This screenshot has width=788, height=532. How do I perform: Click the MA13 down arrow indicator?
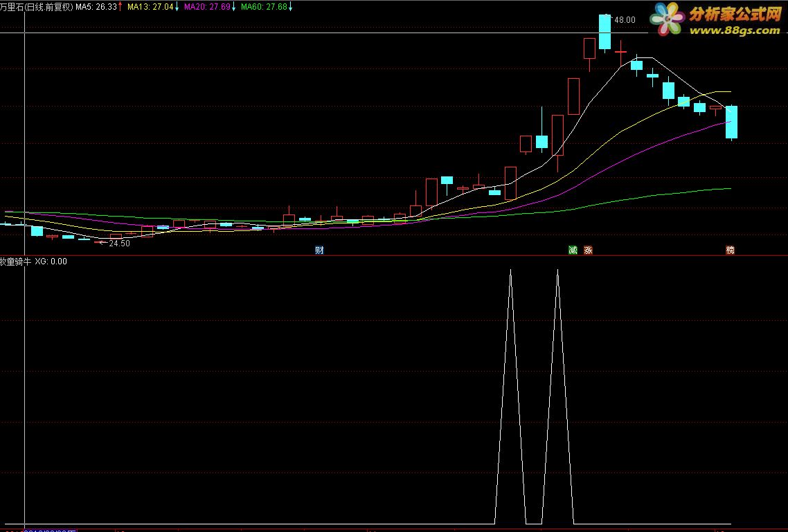pos(177,7)
